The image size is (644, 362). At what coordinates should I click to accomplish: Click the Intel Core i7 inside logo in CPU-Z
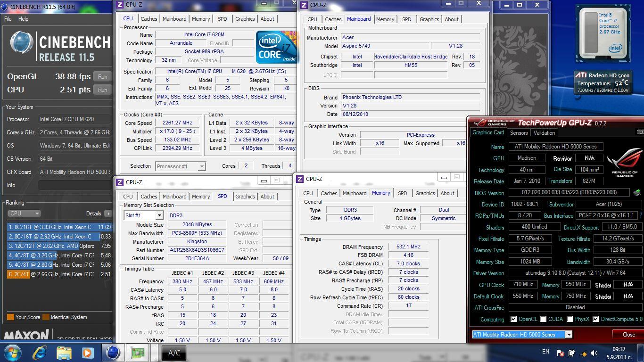[276, 47]
